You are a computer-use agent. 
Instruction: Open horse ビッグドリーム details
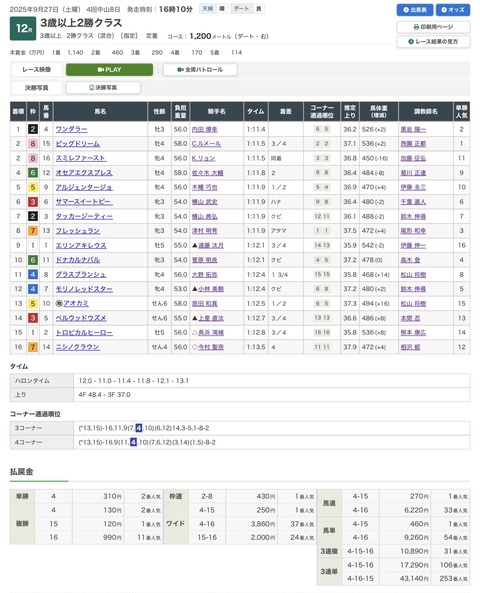coord(78,144)
